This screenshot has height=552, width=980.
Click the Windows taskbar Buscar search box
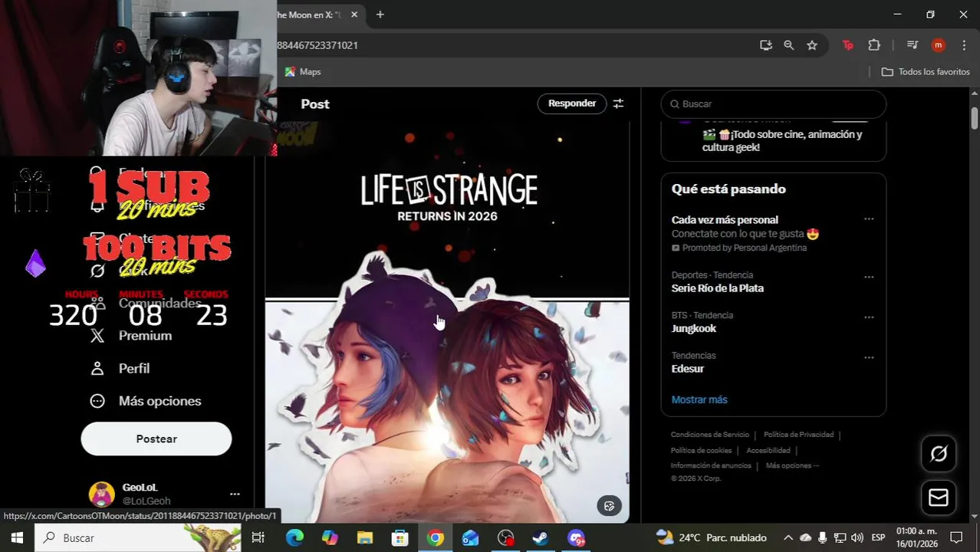pyautogui.click(x=138, y=537)
